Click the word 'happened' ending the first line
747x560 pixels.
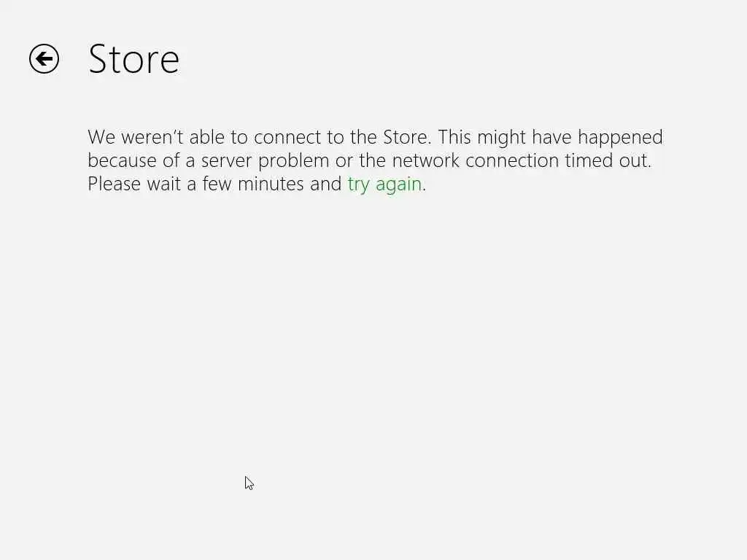coord(620,138)
